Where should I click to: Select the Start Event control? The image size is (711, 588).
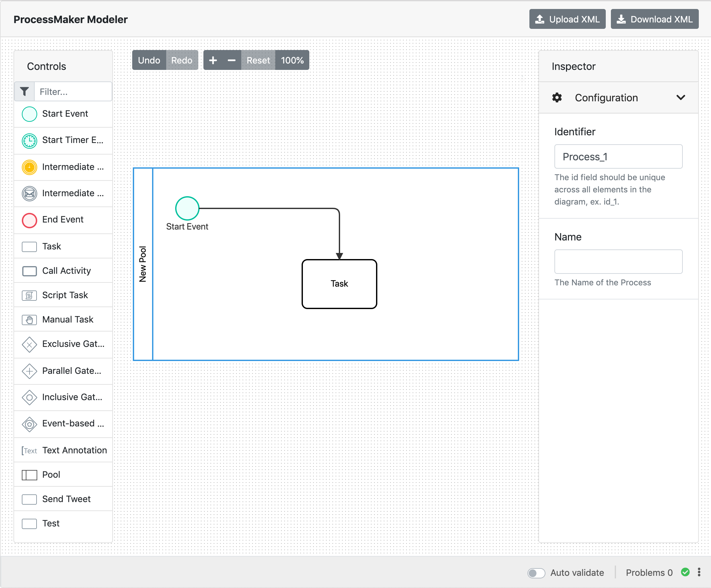pos(63,114)
